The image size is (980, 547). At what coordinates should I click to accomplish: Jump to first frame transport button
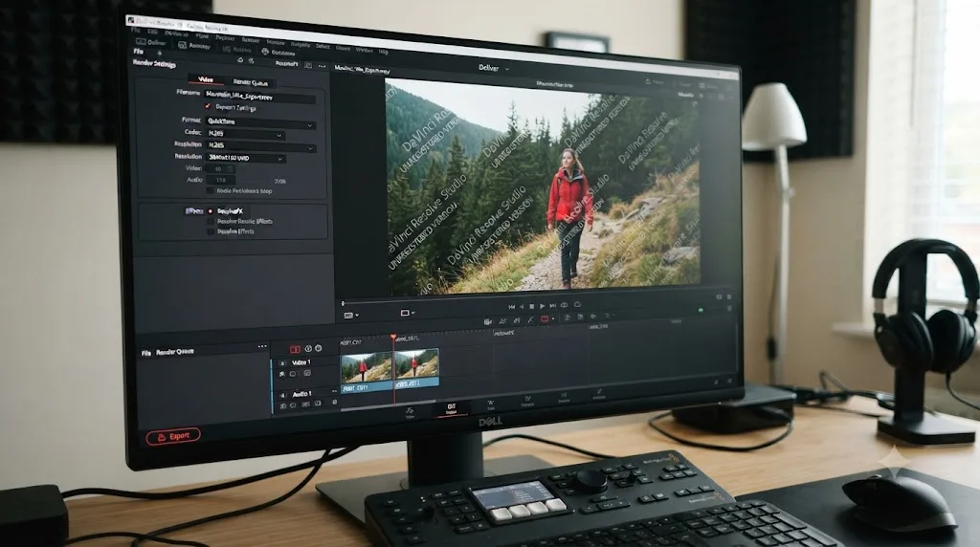click(511, 307)
